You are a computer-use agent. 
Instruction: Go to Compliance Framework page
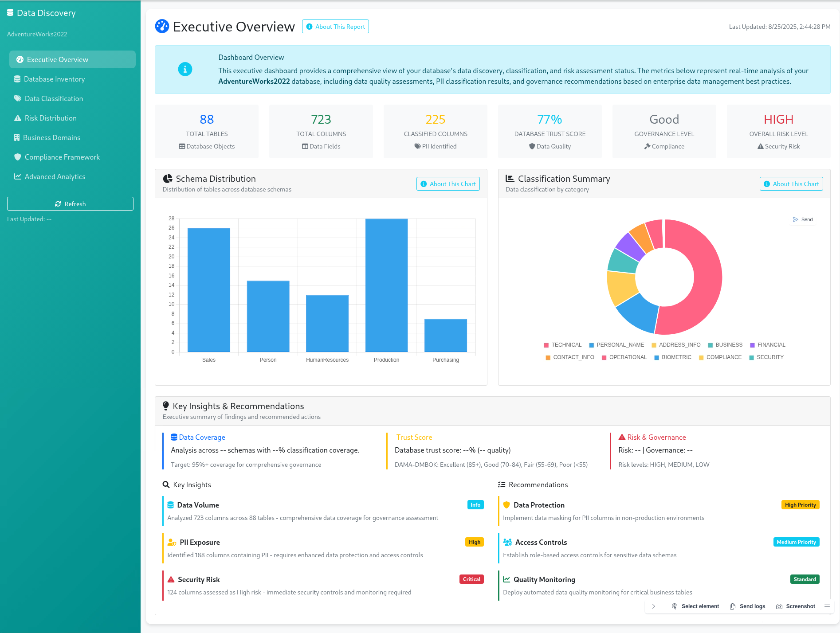62,157
